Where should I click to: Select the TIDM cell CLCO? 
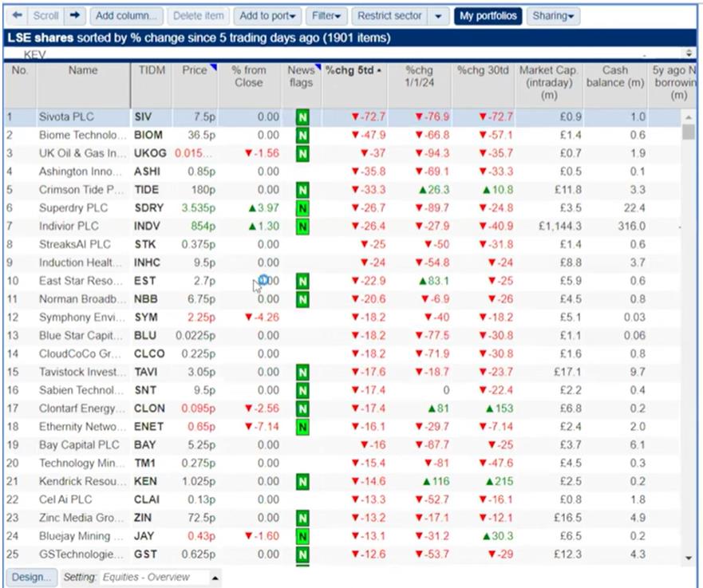coord(149,354)
